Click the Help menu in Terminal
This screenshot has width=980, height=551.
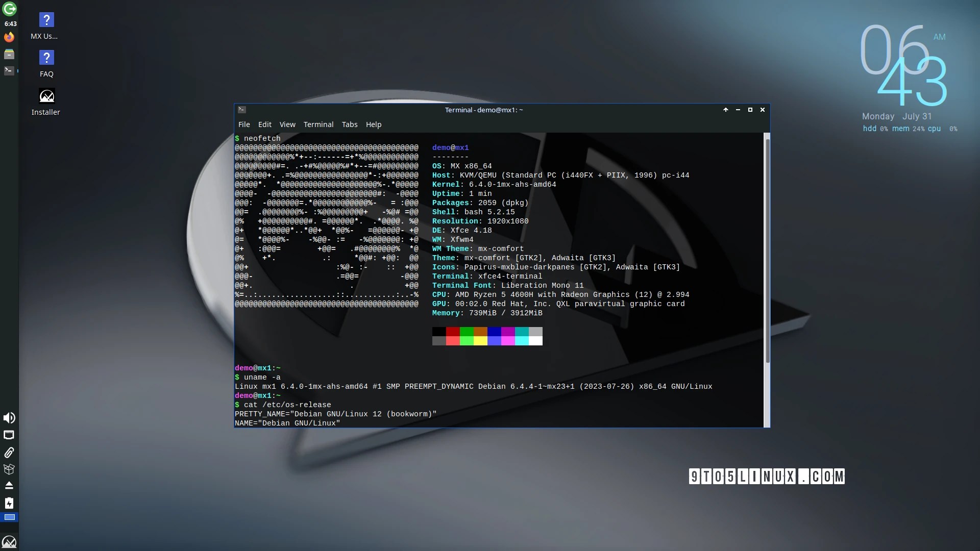[373, 124]
